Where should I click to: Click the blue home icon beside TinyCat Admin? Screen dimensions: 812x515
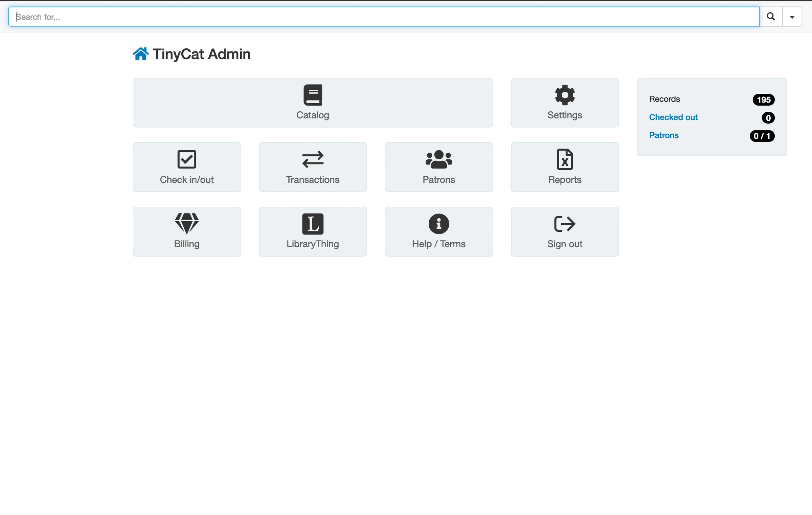(x=141, y=53)
